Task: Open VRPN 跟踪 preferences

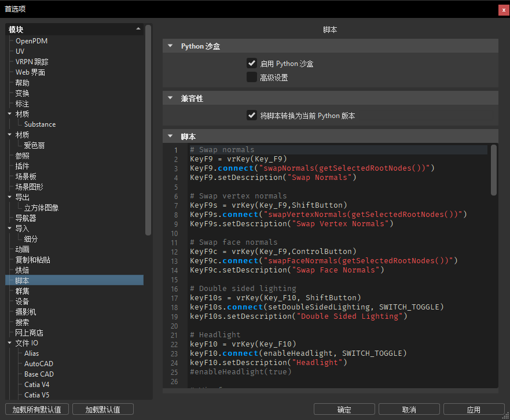Action: 32,62
